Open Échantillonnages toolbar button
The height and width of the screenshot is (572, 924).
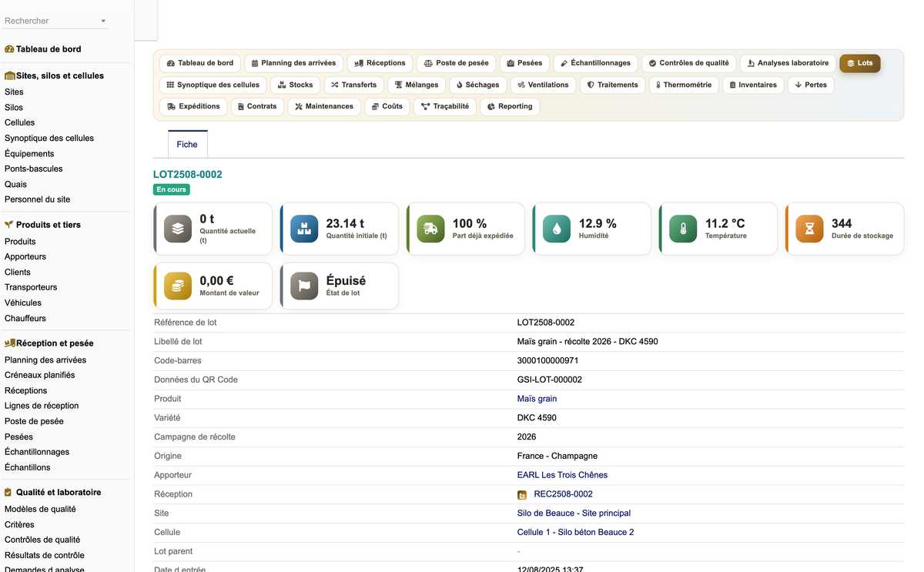pos(596,63)
